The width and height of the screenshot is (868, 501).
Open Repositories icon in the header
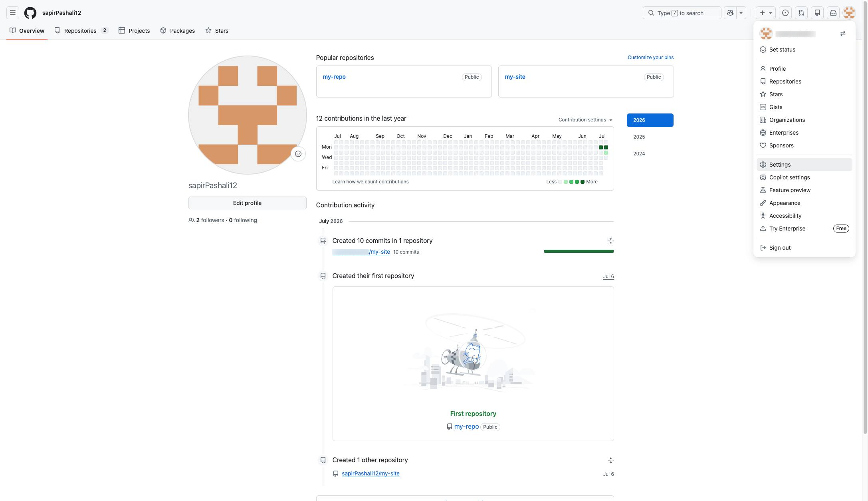tap(817, 13)
